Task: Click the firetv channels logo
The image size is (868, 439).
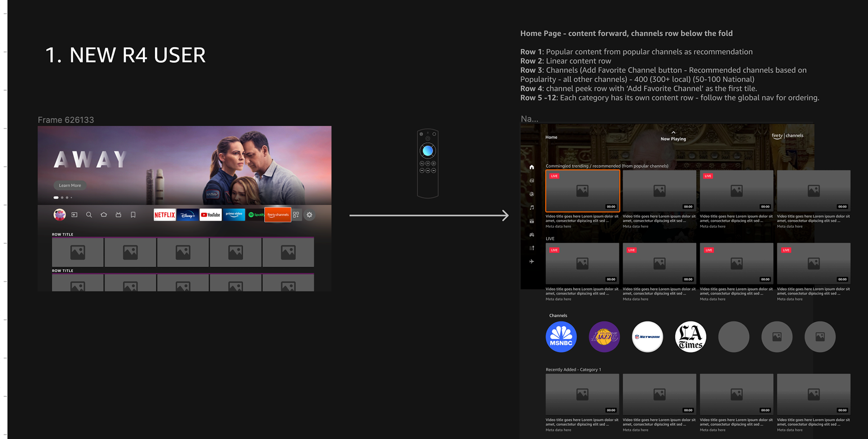Action: click(788, 136)
